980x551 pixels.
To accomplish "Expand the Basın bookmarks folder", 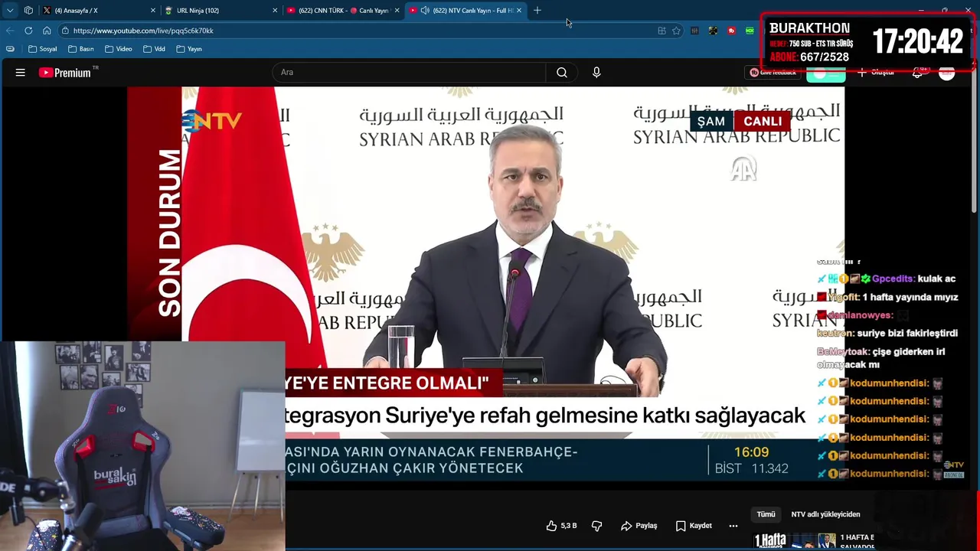I will coord(80,49).
